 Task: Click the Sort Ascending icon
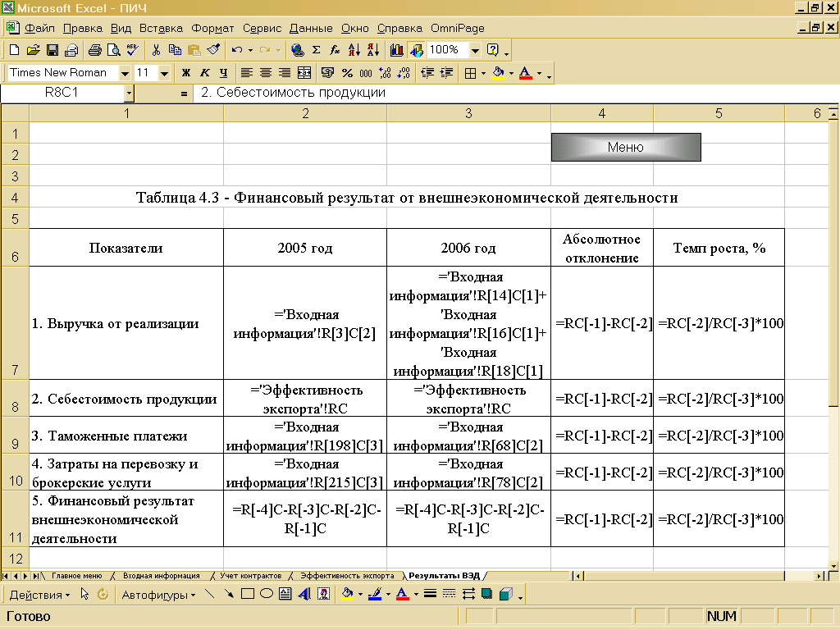(354, 50)
